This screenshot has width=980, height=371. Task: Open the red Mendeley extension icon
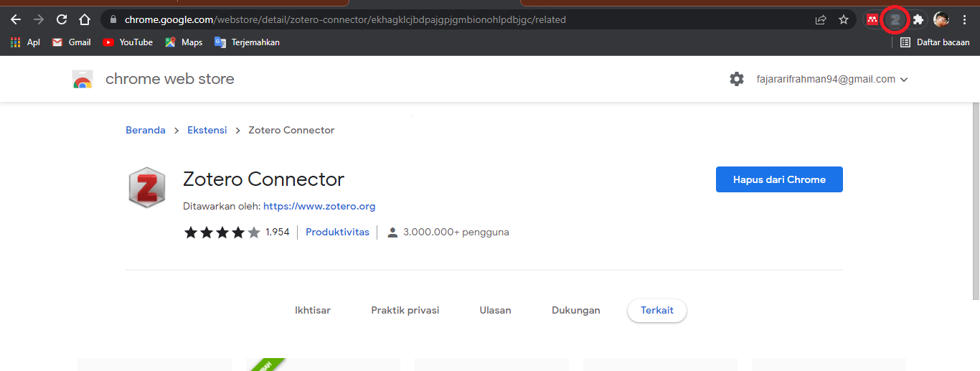pos(872,19)
